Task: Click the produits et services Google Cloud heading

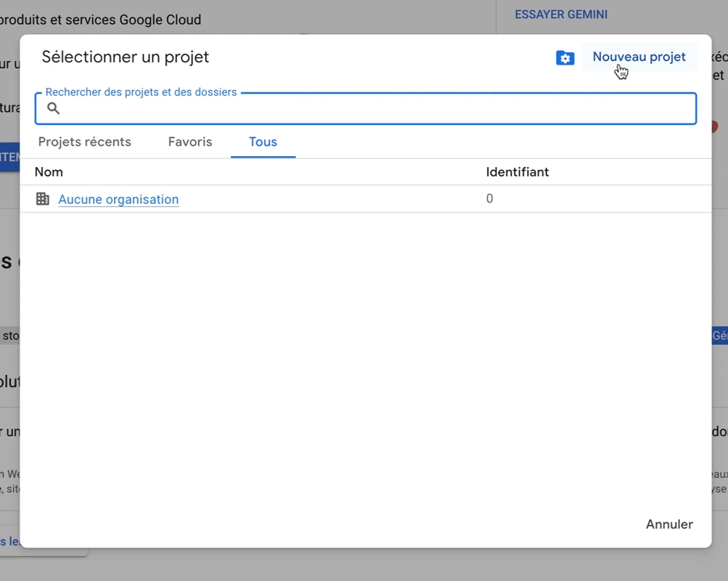Action: click(102, 20)
